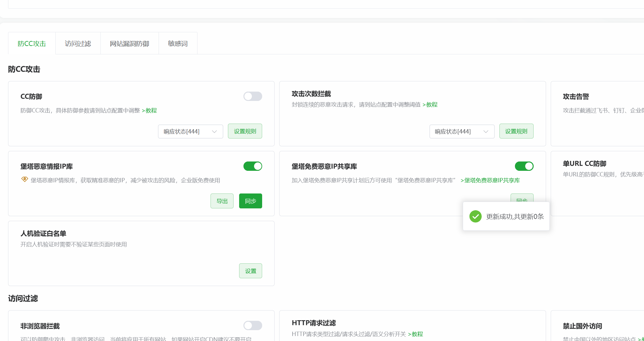This screenshot has width=644, height=341.
Task: Click green checkmark icon in success toast
Action: (475, 216)
